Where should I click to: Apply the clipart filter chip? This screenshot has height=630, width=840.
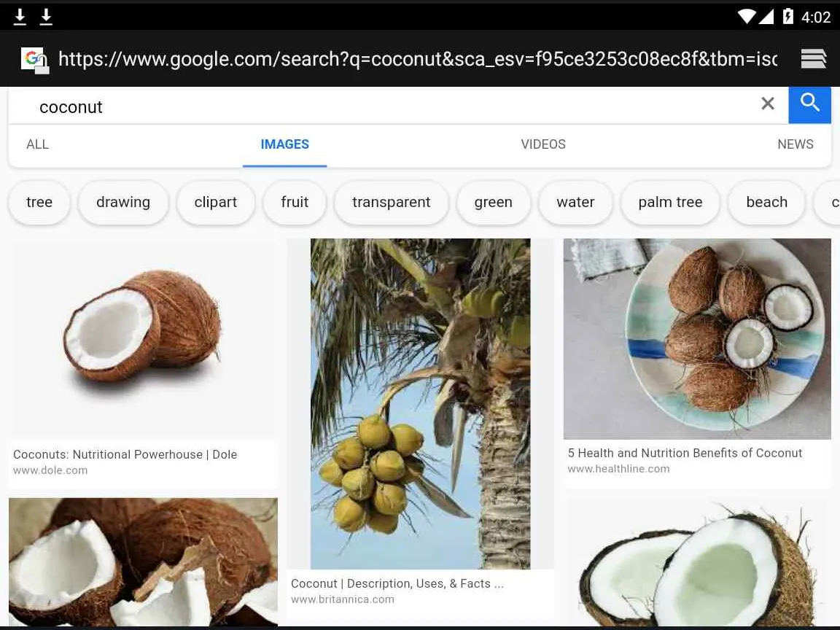[x=215, y=203]
